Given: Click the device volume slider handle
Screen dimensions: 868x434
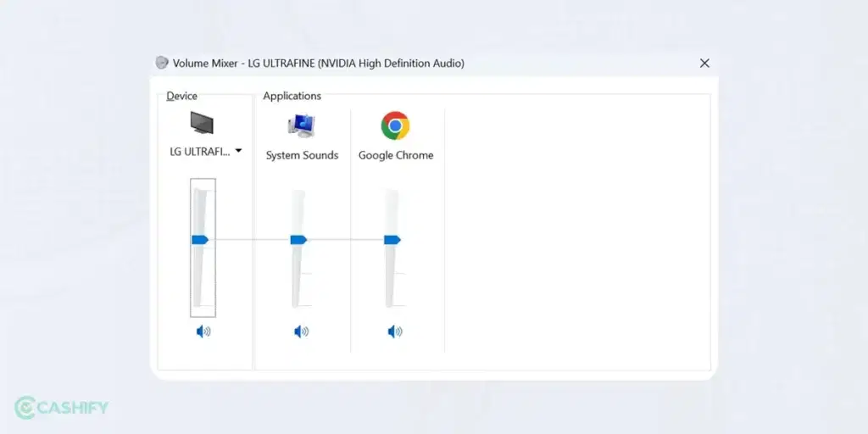Looking at the screenshot, I should point(200,240).
